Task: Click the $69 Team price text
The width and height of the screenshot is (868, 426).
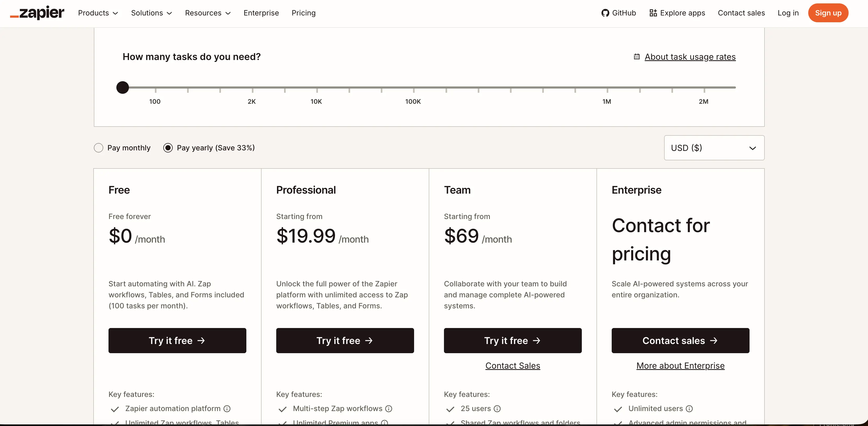Action: pyautogui.click(x=461, y=236)
